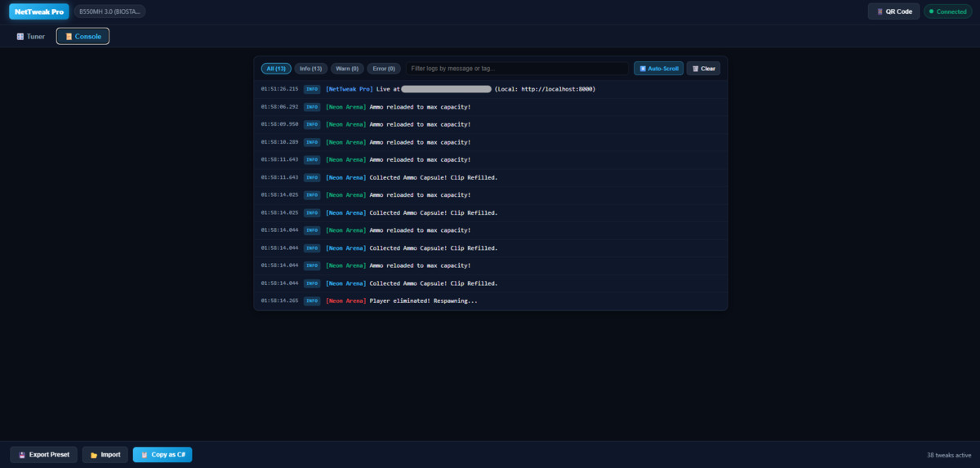Click the red [Neon Arena] tag
980x468 pixels.
tap(345, 301)
